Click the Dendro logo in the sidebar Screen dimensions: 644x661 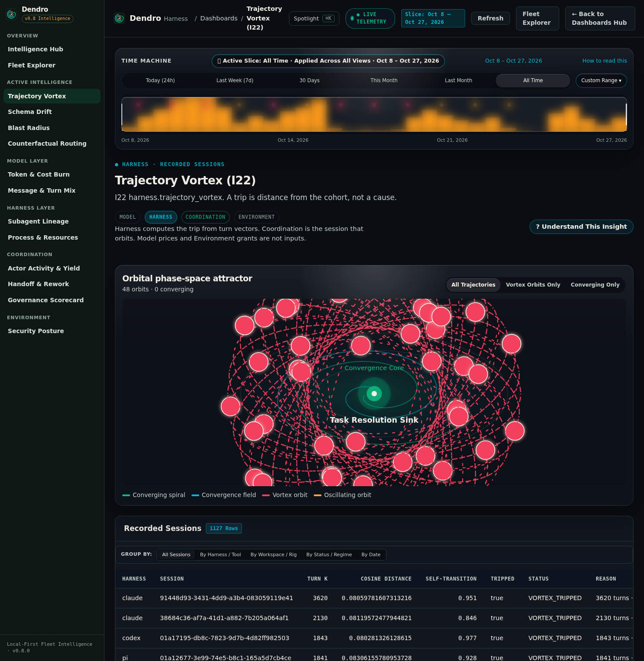tap(11, 14)
